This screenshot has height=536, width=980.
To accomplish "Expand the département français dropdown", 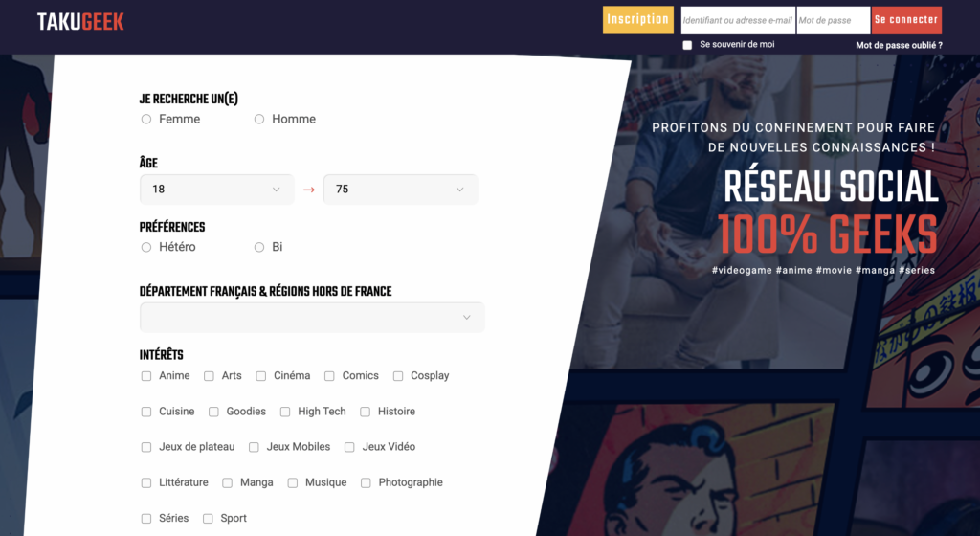I will (x=313, y=318).
